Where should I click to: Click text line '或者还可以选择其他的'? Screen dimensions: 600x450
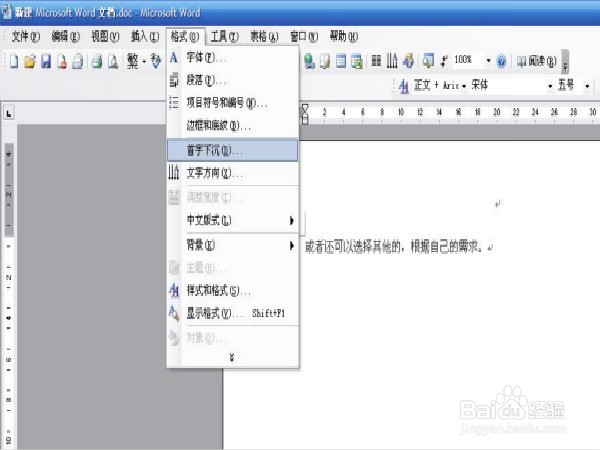tap(352, 247)
